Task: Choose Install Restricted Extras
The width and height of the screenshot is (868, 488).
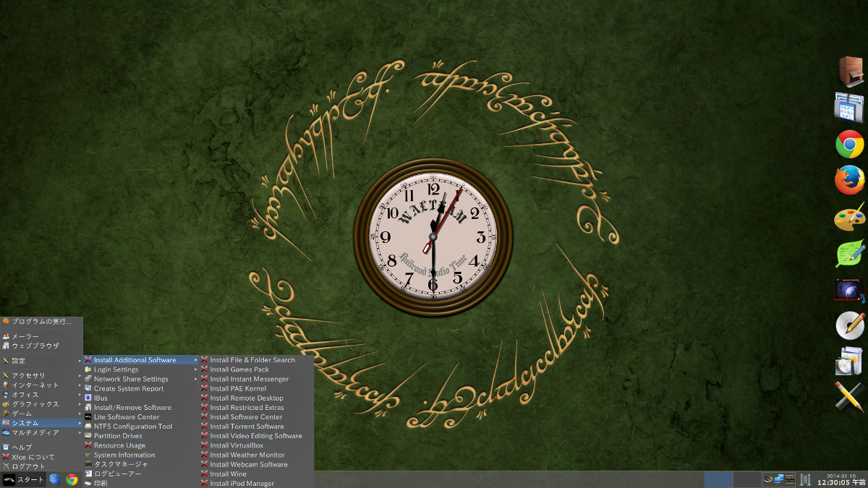Action: pyautogui.click(x=257, y=408)
